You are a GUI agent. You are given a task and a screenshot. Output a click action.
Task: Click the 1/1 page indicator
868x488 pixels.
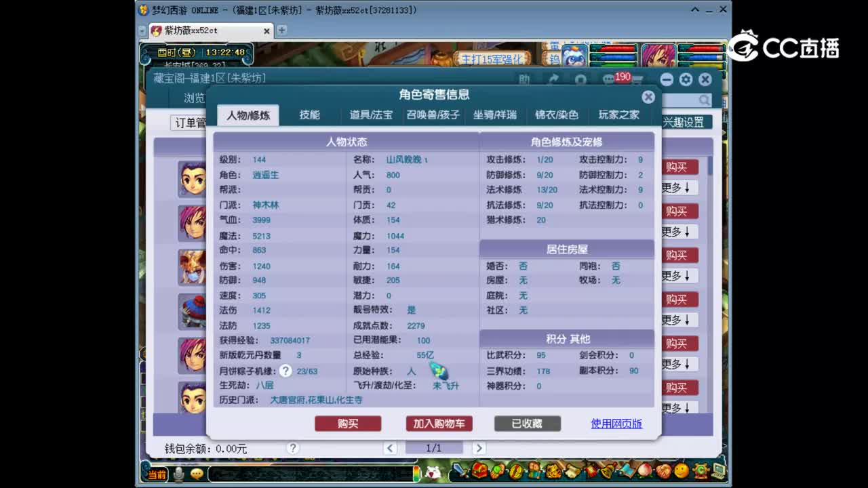click(x=434, y=448)
